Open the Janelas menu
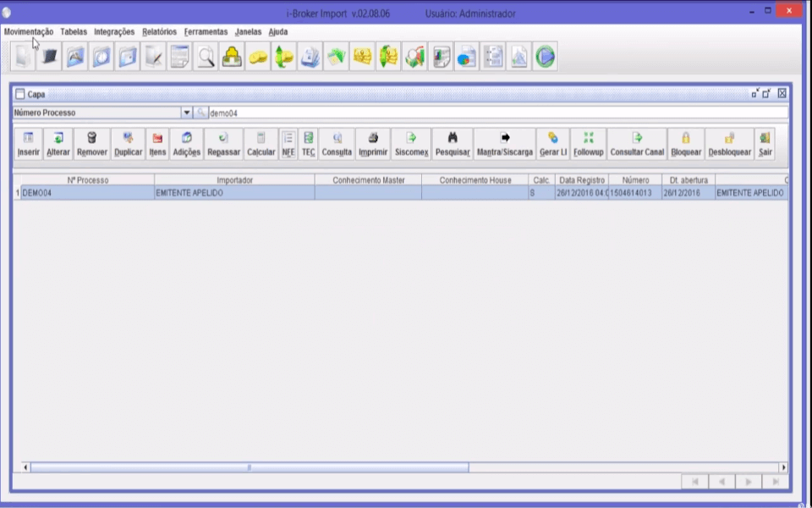 pos(248,31)
